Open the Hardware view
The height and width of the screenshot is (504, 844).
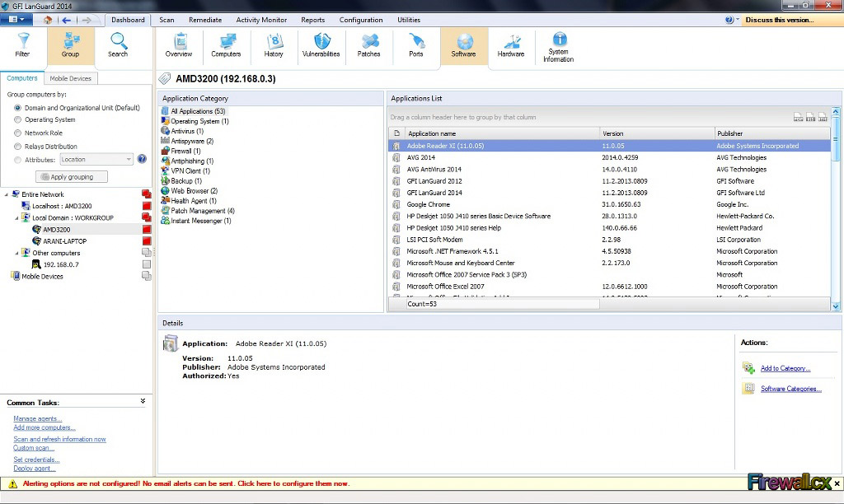511,45
